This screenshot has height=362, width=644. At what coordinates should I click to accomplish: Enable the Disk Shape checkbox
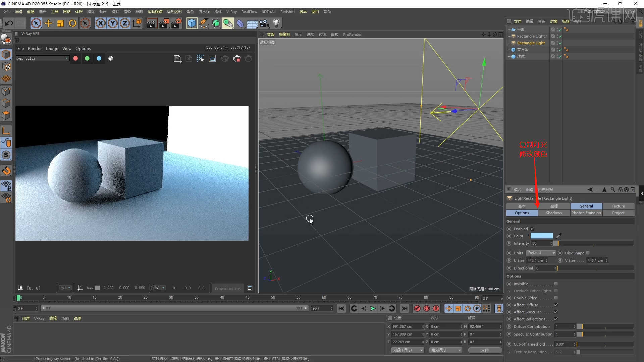click(x=588, y=253)
